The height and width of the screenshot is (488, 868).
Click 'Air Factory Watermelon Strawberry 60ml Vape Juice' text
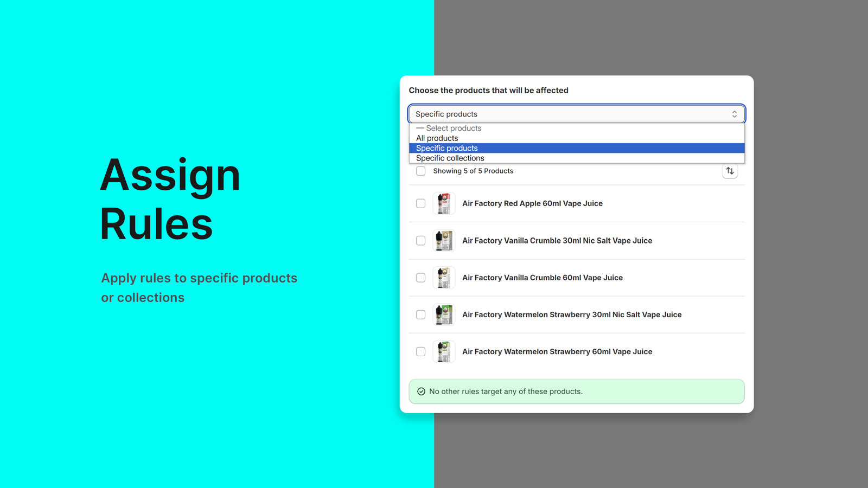(x=557, y=351)
